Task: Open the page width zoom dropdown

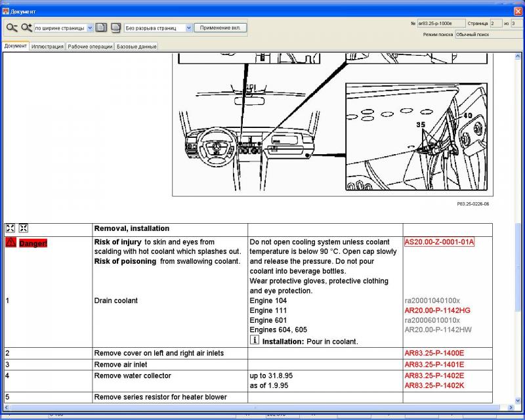Action: (x=90, y=28)
